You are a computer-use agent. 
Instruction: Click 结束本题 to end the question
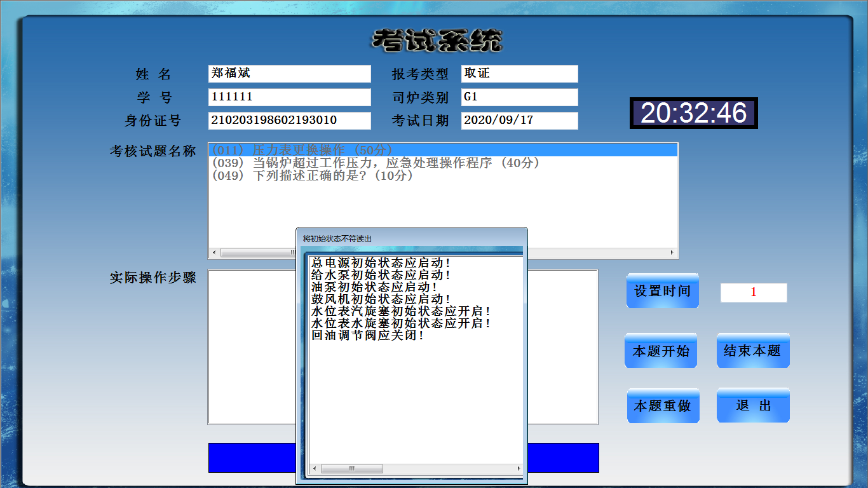[753, 351]
